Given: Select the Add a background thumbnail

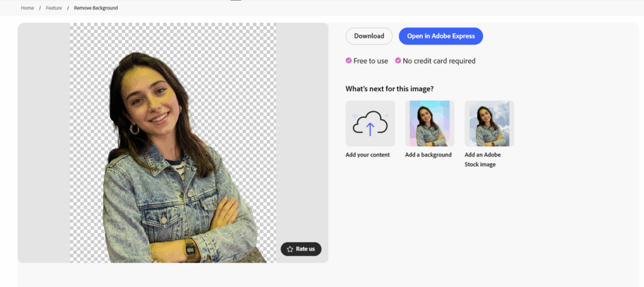Looking at the screenshot, I should (430, 124).
